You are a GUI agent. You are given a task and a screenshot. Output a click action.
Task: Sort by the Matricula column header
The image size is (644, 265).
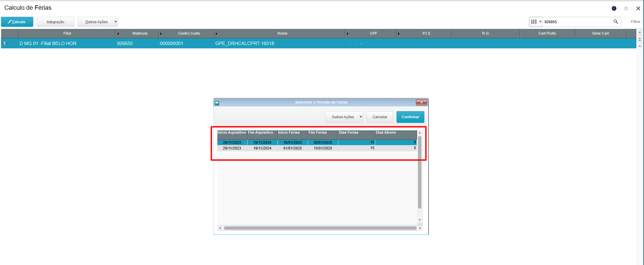click(x=138, y=33)
